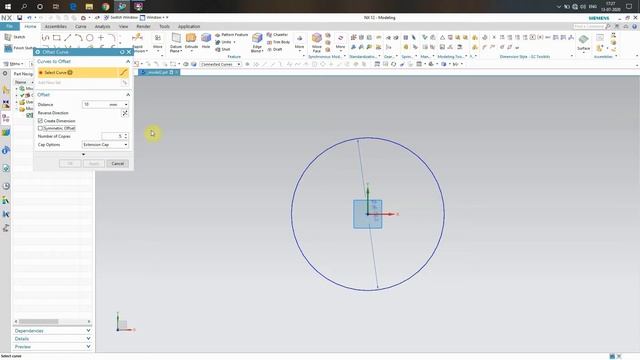Viewport: 640px width, 360px height.
Task: Click the Select Curve picker icon
Action: pyautogui.click(x=123, y=73)
